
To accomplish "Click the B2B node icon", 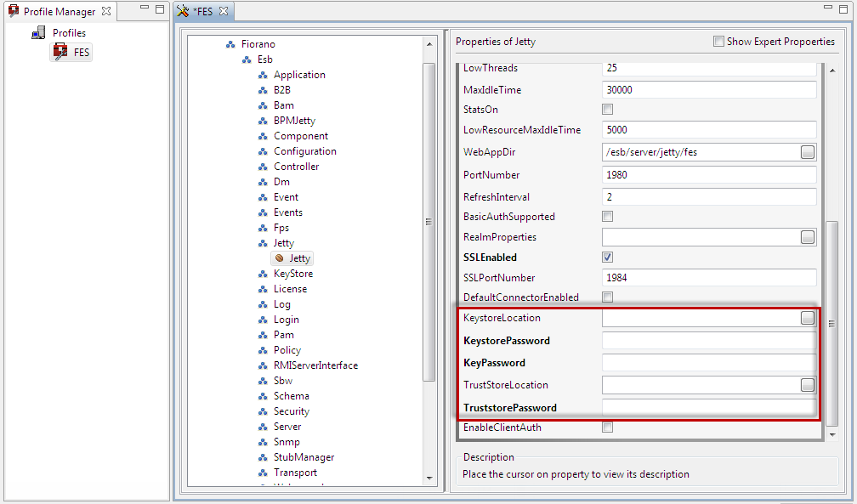I will tap(263, 90).
